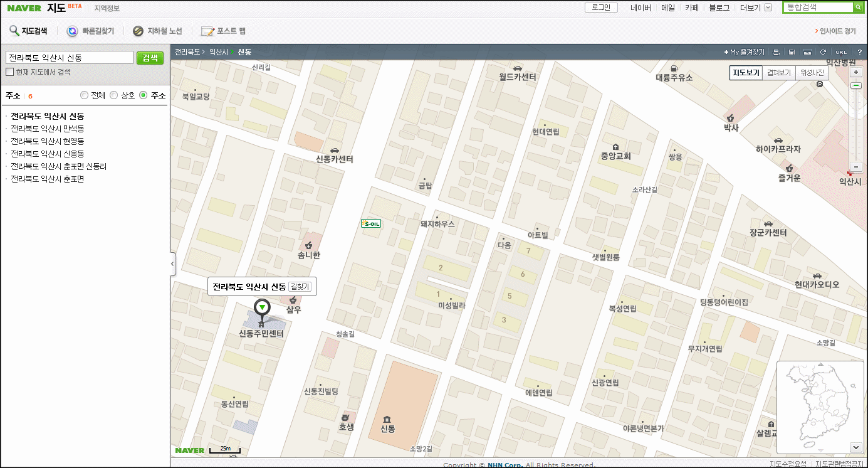Click the 전라북도 breadcrumb above the map
Image resolution: width=868 pixels, height=468 pixels.
pyautogui.click(x=187, y=52)
